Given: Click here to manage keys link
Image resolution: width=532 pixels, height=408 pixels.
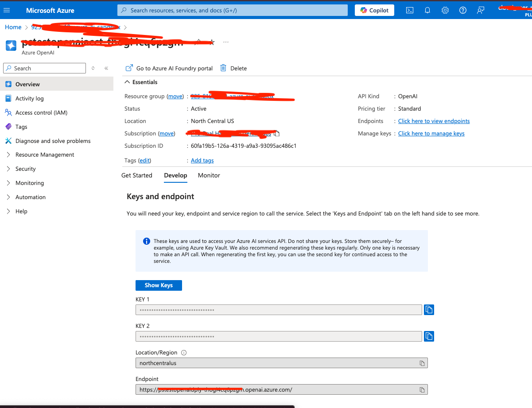Looking at the screenshot, I should pyautogui.click(x=431, y=134).
